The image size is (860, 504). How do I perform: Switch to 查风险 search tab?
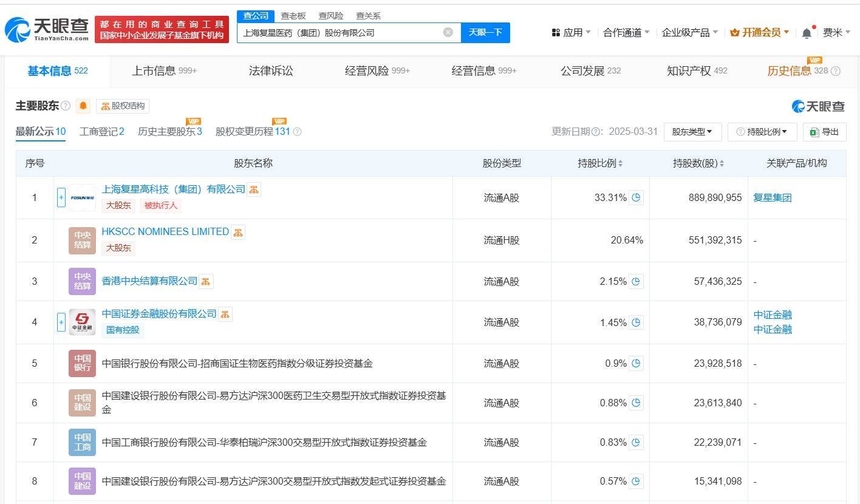point(331,16)
